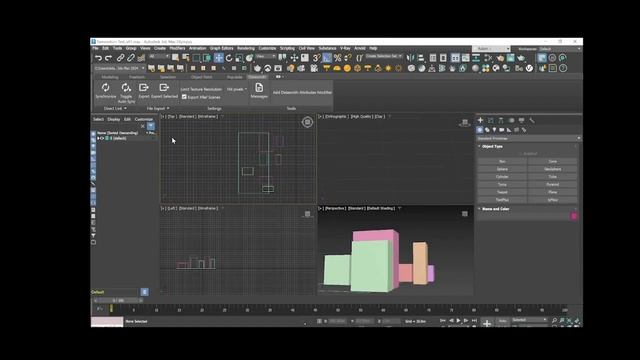Viewport: 640px width, 360px height.
Task: Open the Modifiers menu
Action: [x=177, y=49]
